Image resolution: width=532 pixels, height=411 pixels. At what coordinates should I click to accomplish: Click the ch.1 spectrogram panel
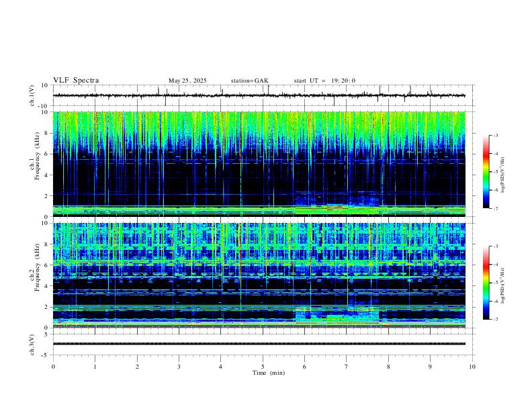[x=259, y=164]
